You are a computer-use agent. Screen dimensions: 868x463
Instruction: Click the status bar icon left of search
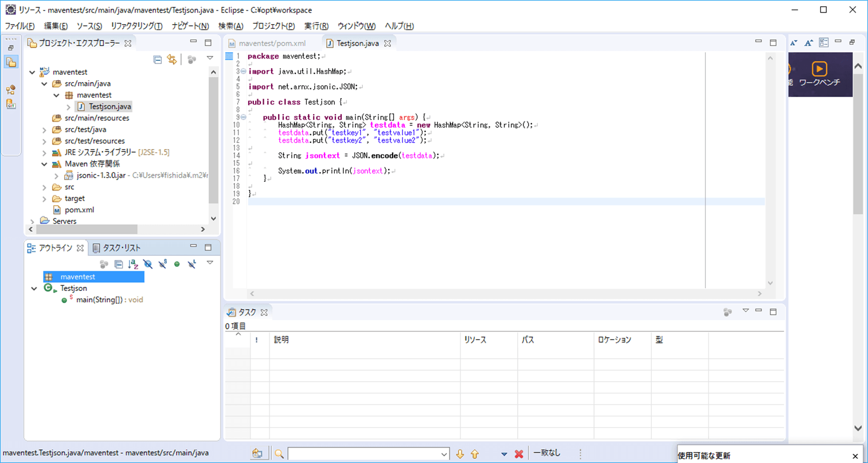(x=257, y=454)
